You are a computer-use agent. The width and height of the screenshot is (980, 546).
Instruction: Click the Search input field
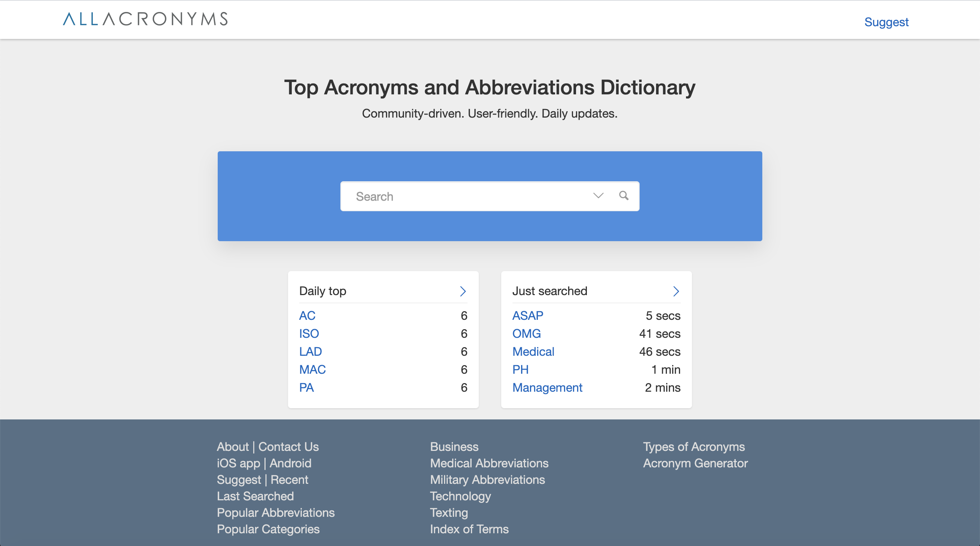click(456, 196)
